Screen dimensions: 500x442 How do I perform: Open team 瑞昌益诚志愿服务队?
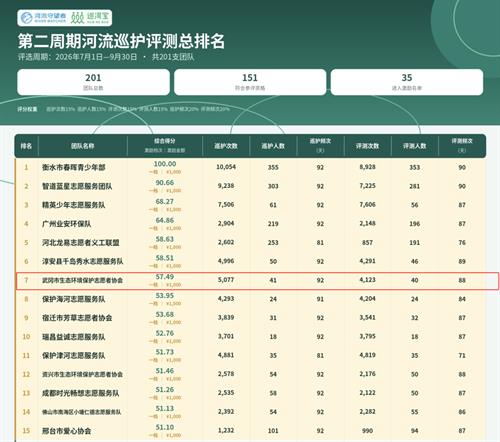pos(74,337)
